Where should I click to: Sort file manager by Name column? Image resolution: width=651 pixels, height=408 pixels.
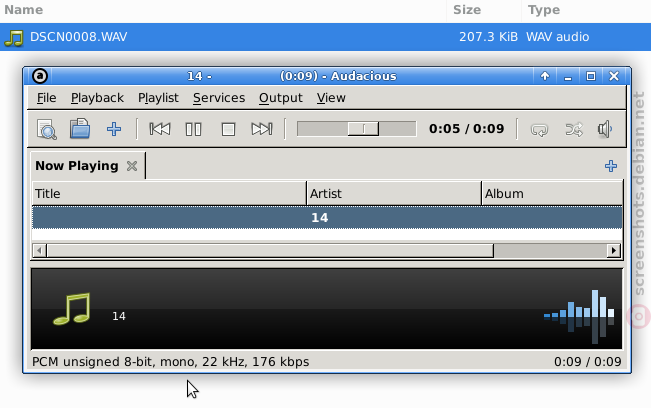(223, 10)
